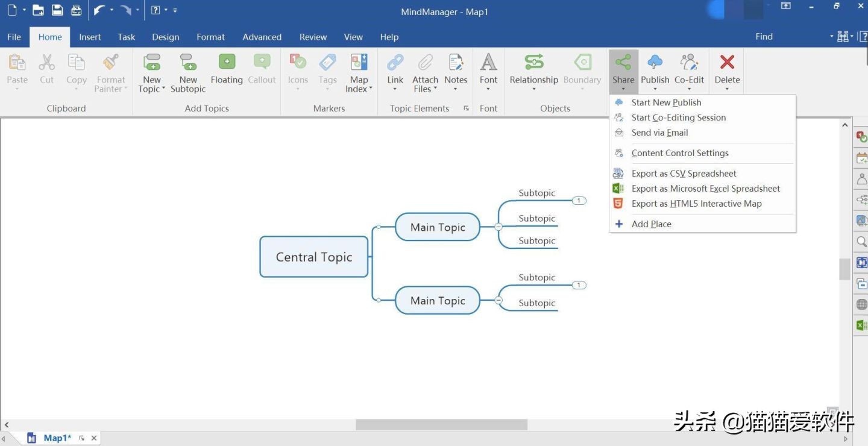Expand the Notes dropdown arrow

coord(455,89)
